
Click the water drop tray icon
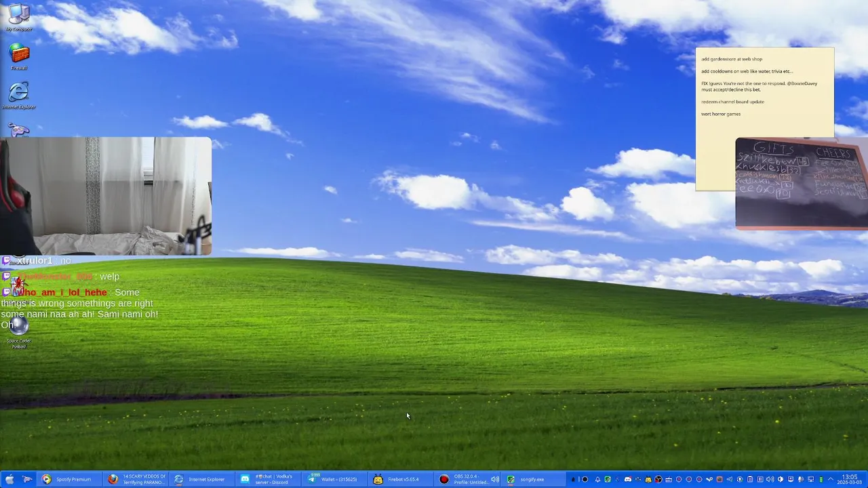coord(573,479)
